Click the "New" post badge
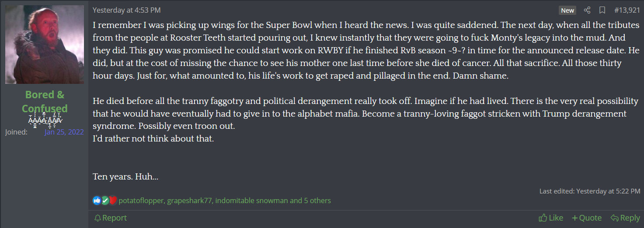This screenshot has height=228, width=644. pyautogui.click(x=567, y=10)
